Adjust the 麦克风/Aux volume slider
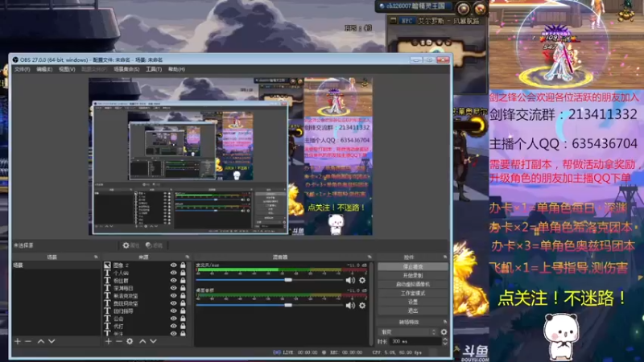Screen dimensions: 644x362 point(269,280)
